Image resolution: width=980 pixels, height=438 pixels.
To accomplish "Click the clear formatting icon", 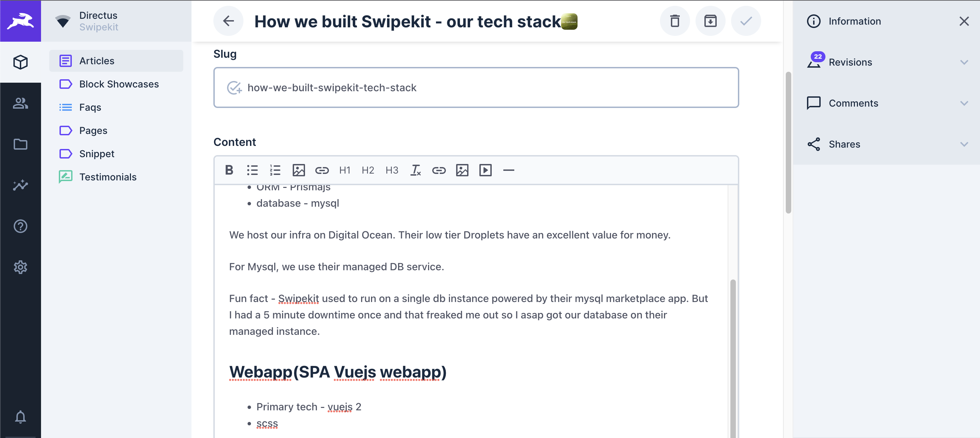I will tap(415, 170).
